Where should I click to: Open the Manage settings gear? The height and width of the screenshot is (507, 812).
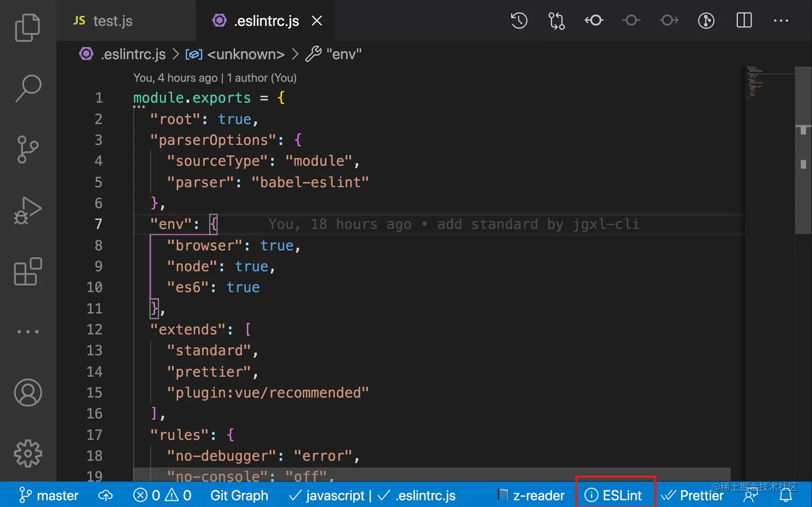pos(27,453)
